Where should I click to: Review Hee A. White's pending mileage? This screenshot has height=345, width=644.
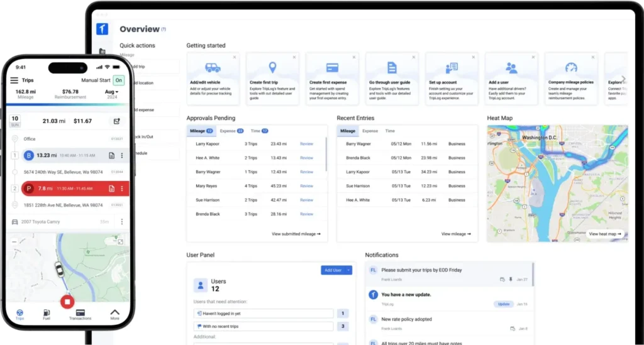coord(306,158)
